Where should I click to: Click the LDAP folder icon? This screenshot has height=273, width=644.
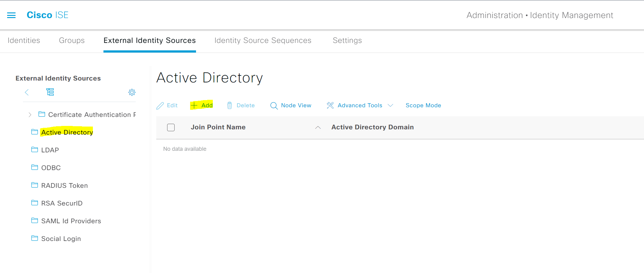tap(34, 150)
